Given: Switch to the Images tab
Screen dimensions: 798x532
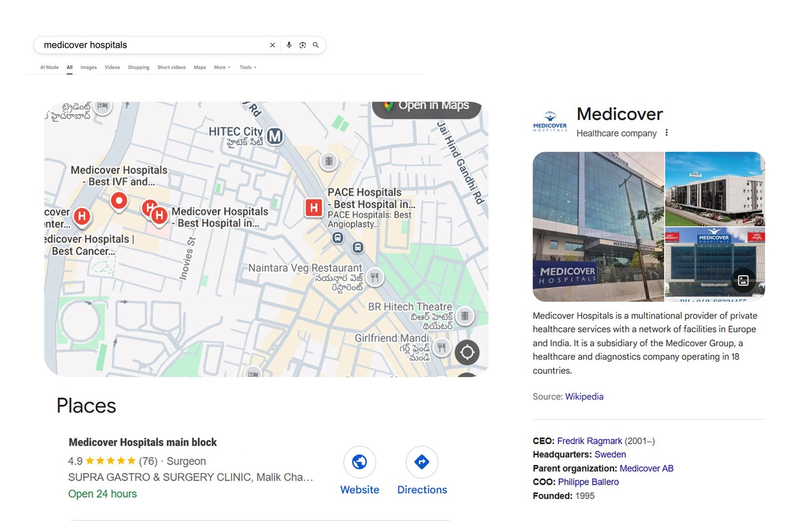Looking at the screenshot, I should (x=88, y=67).
